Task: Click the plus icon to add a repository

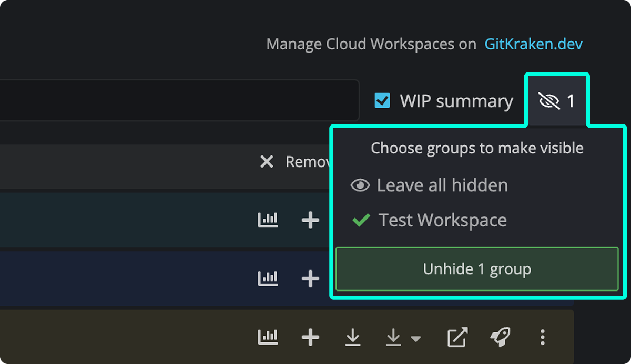Action: [310, 337]
